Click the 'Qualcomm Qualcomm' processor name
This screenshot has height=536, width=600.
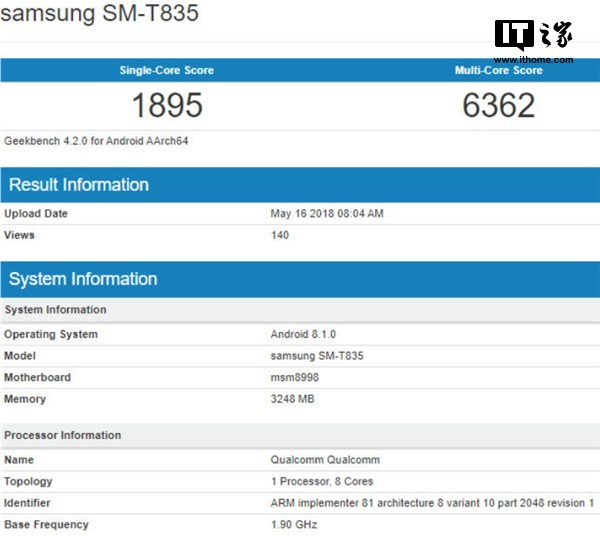pyautogui.click(x=325, y=460)
